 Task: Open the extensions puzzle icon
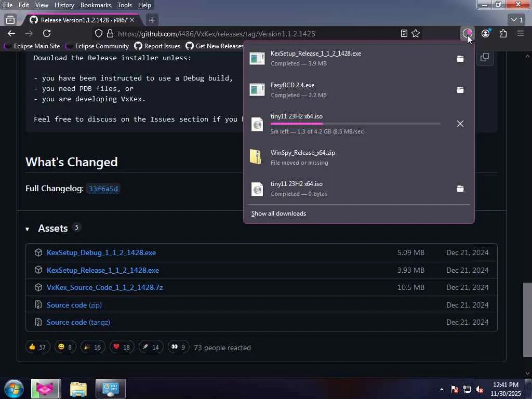tap(503, 33)
